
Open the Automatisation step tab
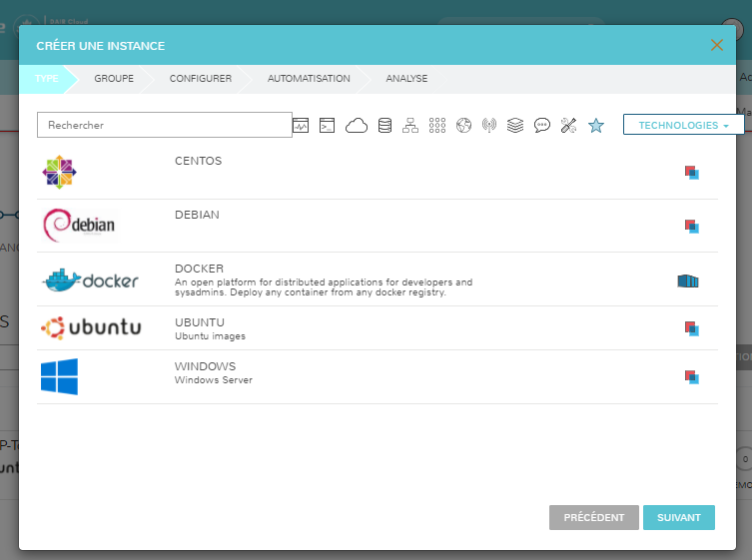point(309,79)
